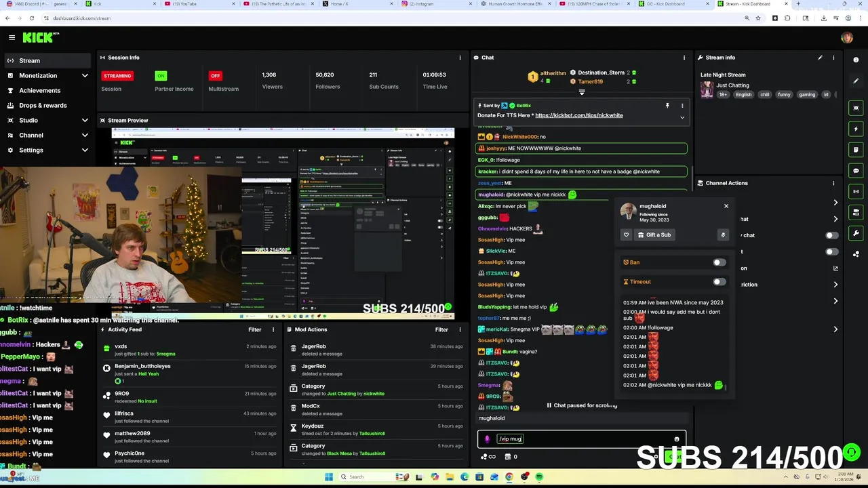Click the mute icon on mughaloid's card
The image size is (868, 488).
click(723, 235)
